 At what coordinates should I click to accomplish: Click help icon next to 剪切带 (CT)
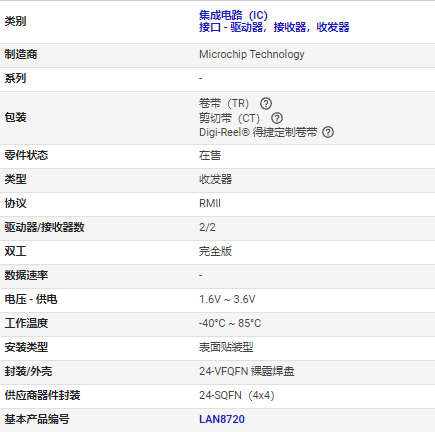(x=277, y=118)
